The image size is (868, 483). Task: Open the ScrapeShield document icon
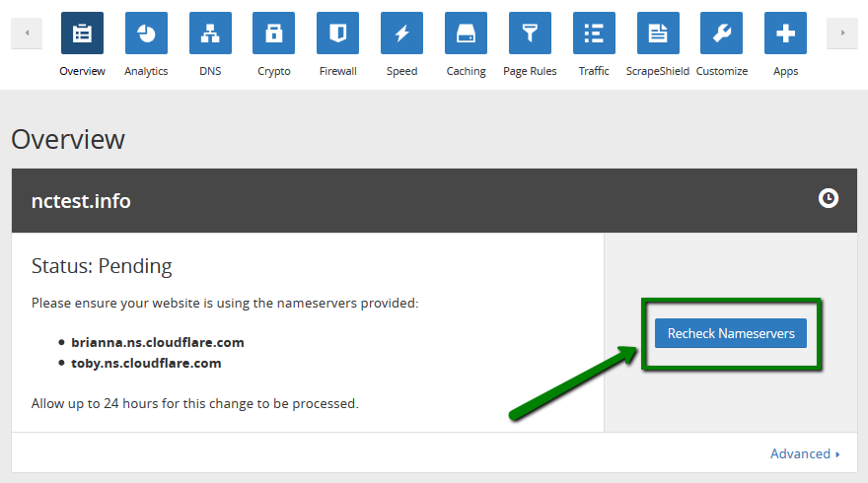coord(658,33)
